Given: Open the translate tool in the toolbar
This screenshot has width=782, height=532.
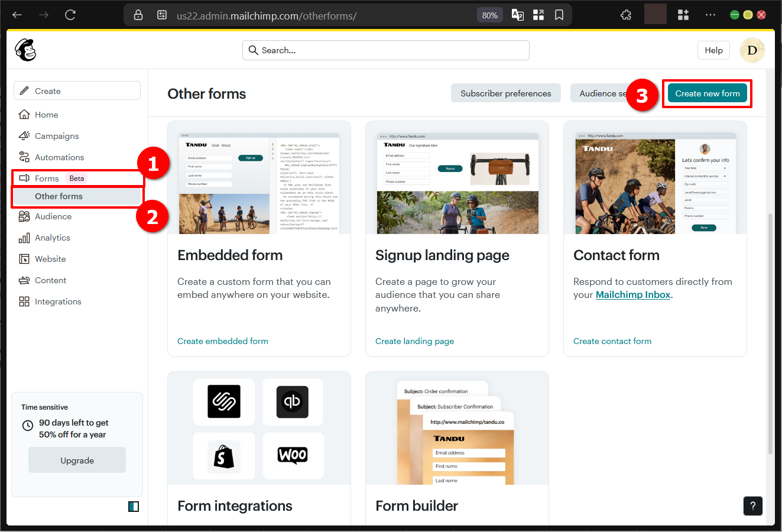Looking at the screenshot, I should [517, 15].
